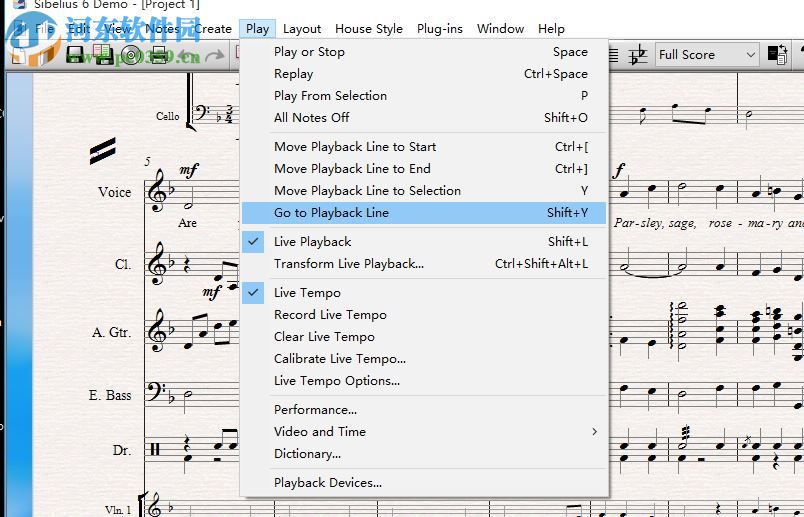
Task: Open the Plug-ins menu
Action: pyautogui.click(x=439, y=29)
